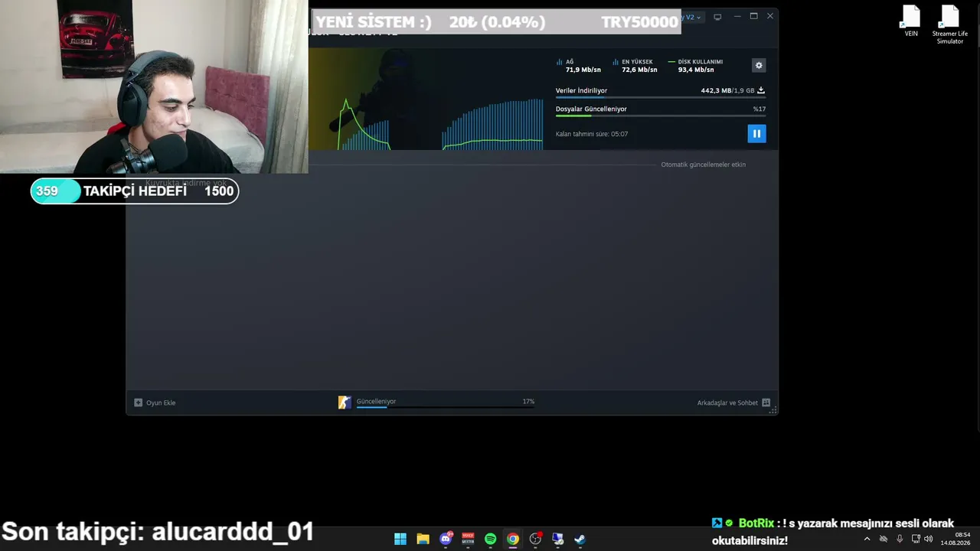Image resolution: width=980 pixels, height=551 pixels.
Task: Click the EN YÜKSEK 72,6 Mb/sn statistic
Action: [x=635, y=66]
